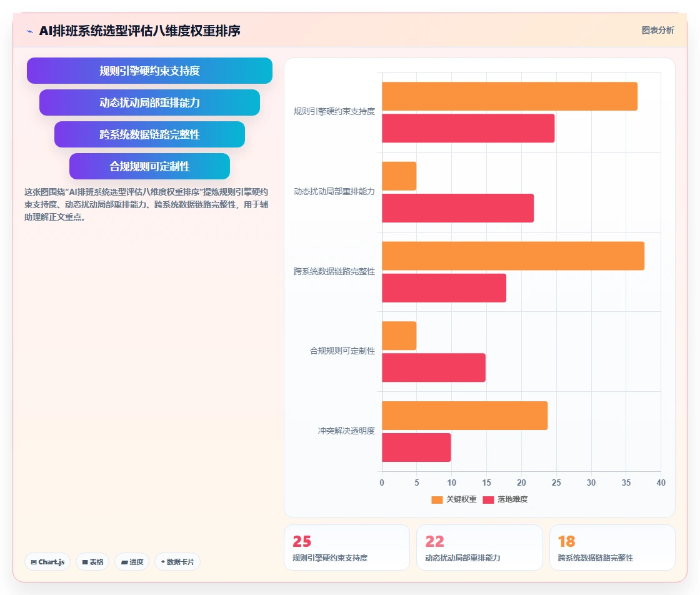Click the small lightning icon beside the title
This screenshot has width=700, height=595.
pyautogui.click(x=30, y=31)
